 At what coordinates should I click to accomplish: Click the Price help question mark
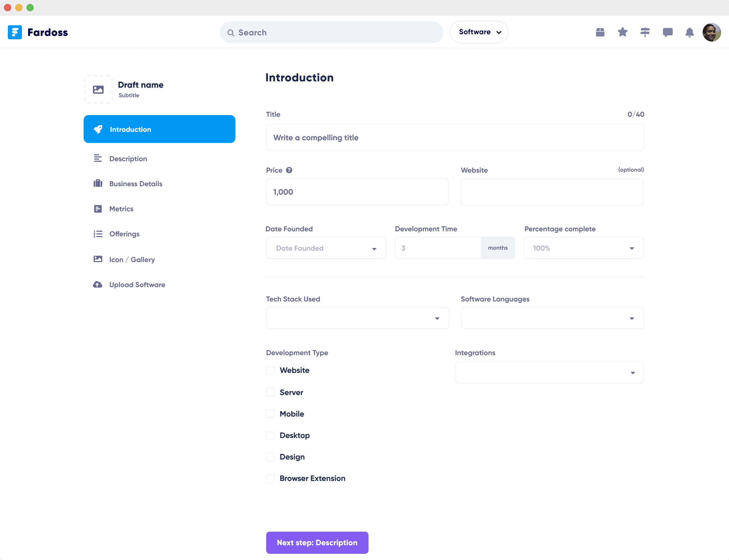(x=289, y=170)
